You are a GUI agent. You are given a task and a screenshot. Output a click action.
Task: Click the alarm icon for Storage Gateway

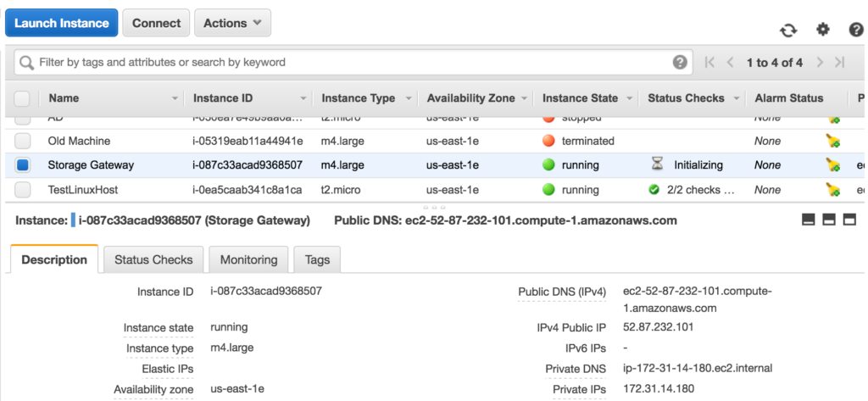tap(833, 165)
